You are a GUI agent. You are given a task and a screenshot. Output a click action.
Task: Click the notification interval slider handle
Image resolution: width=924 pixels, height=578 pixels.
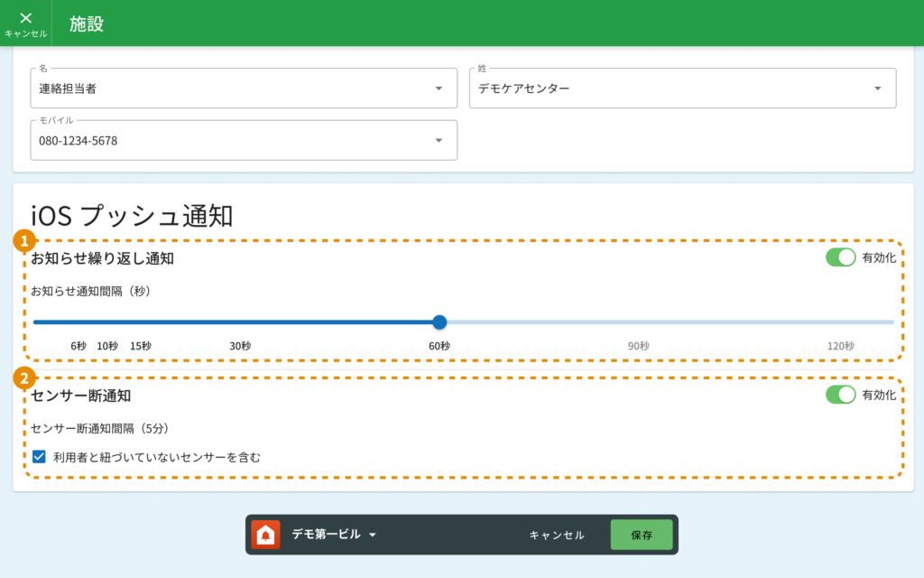coord(439,322)
